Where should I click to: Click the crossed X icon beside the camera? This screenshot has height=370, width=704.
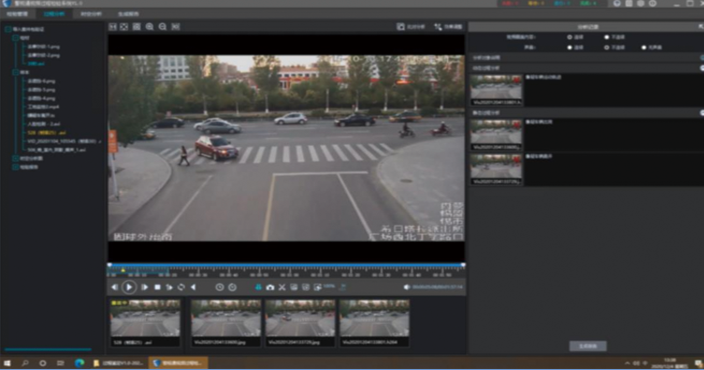click(x=282, y=287)
